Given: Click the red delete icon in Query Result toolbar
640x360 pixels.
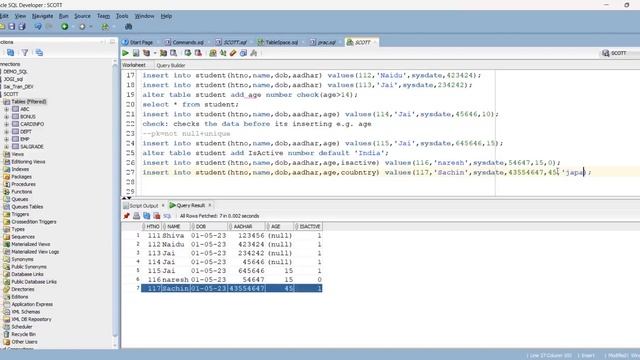Looking at the screenshot, I should tap(157, 216).
